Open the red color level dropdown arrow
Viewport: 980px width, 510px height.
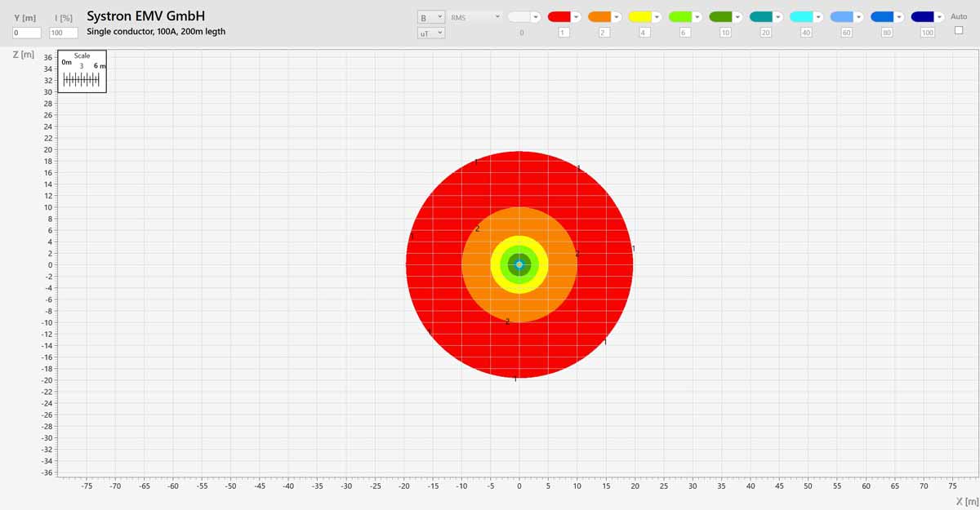[x=576, y=16]
